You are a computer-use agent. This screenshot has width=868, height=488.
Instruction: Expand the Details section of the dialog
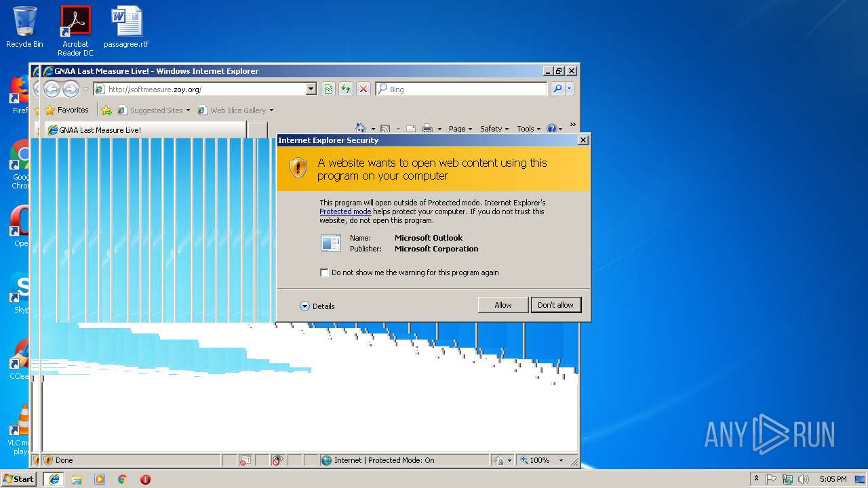pyautogui.click(x=317, y=306)
